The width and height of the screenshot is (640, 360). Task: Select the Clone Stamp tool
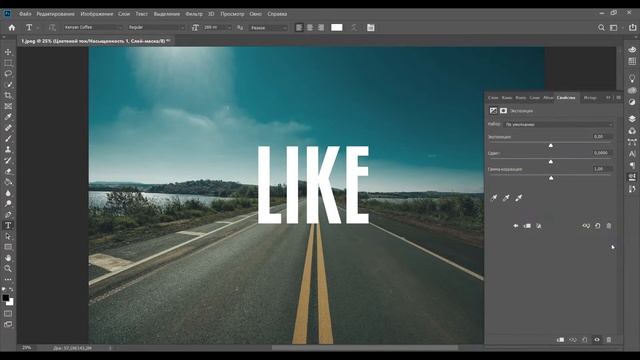(8, 150)
